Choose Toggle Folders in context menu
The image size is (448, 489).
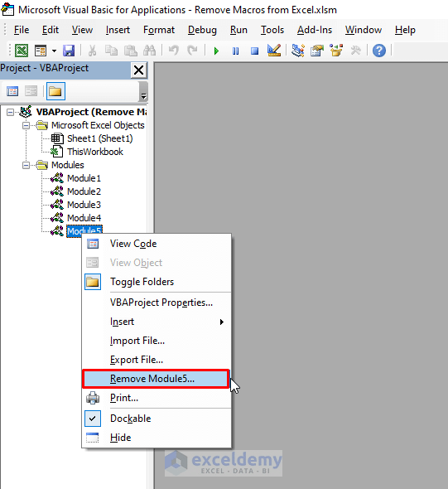click(x=157, y=282)
